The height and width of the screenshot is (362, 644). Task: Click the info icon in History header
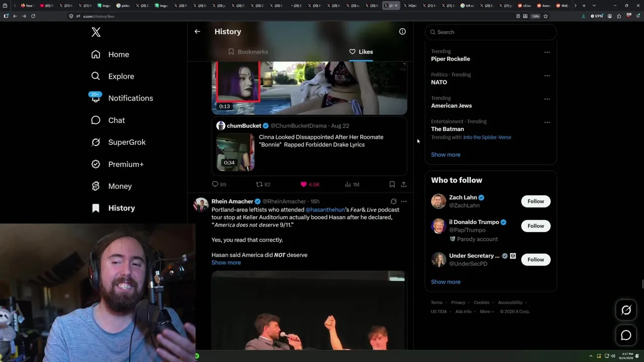pyautogui.click(x=403, y=32)
